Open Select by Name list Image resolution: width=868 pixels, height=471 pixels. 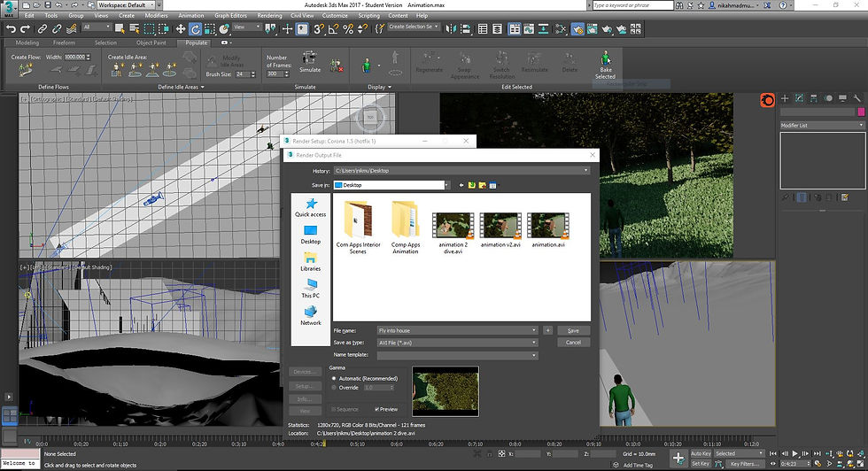(134, 29)
